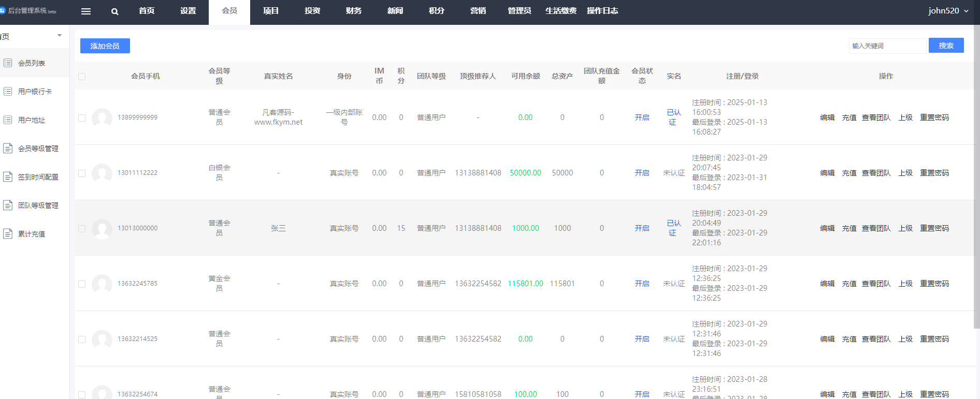The height and width of the screenshot is (399, 980).
Task: Click 重置密码 for member 13013000000
Action: point(934,228)
